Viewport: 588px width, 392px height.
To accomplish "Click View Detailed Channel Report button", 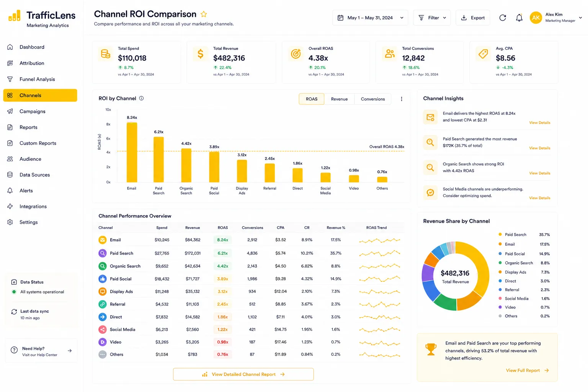I will pyautogui.click(x=243, y=374).
